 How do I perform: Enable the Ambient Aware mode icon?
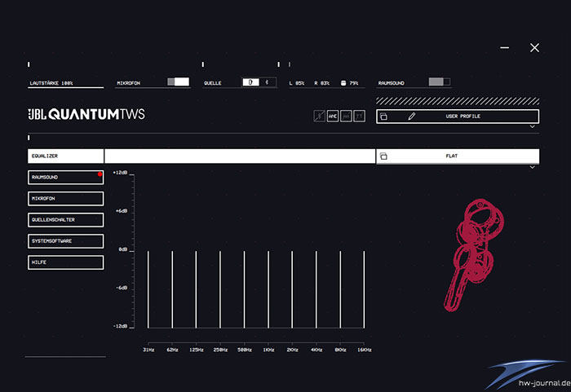(346, 116)
